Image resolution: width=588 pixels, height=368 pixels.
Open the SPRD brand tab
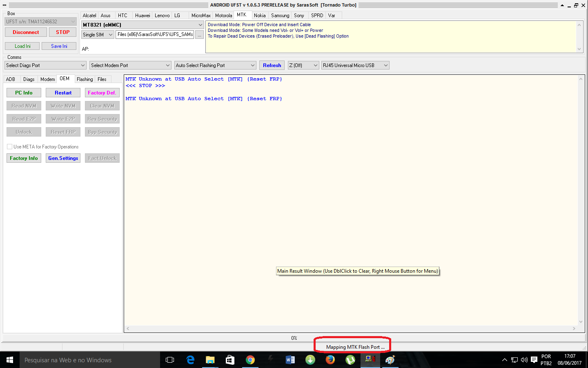tap(317, 16)
